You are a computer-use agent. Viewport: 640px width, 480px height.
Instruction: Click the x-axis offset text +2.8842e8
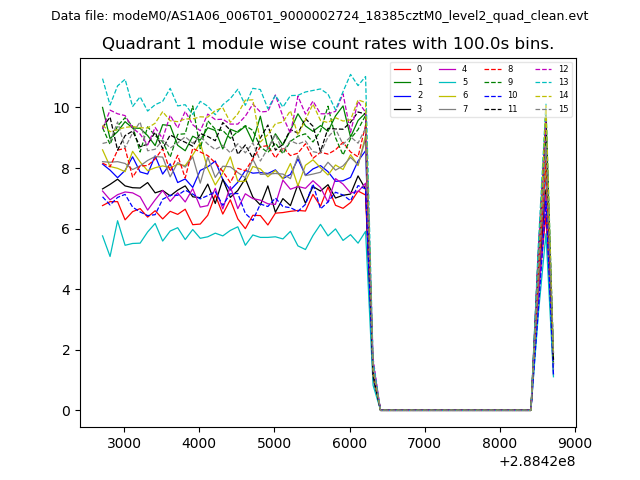coord(536,460)
